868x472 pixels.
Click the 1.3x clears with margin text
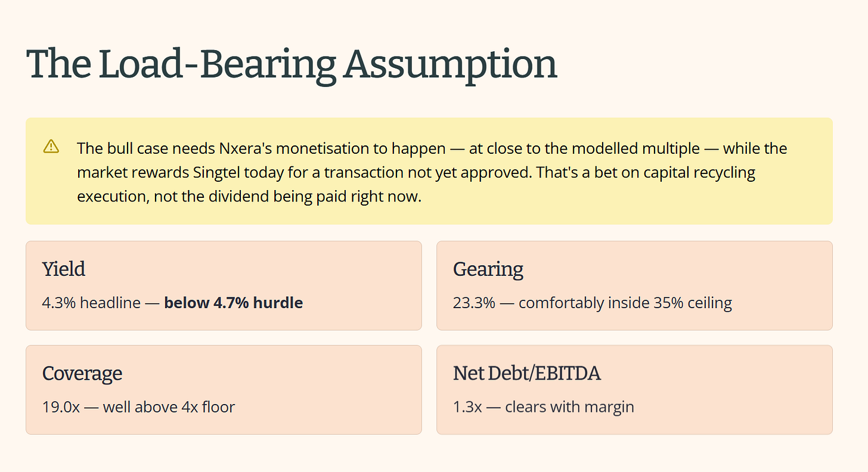coord(544,407)
